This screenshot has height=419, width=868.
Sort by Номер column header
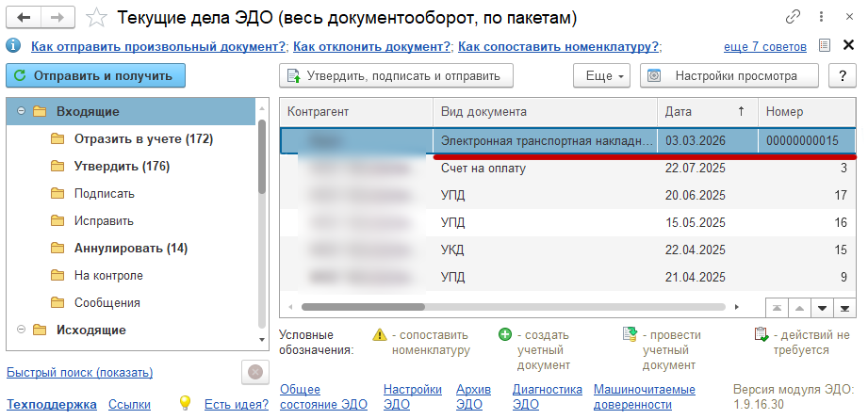pos(807,112)
